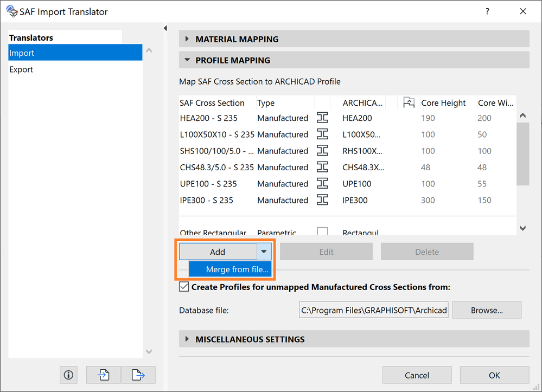Click the RHS100X... ARCHICAD profile cell
Screen dimensions: 542x392
[x=362, y=151]
